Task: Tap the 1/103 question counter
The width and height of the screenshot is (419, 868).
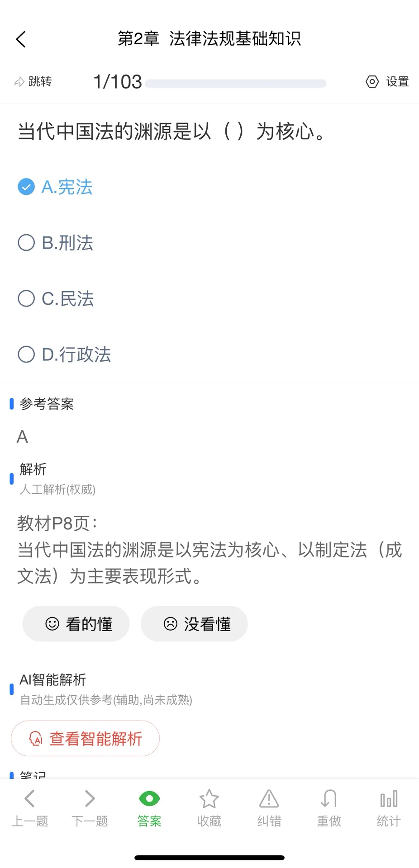Action: (x=118, y=82)
